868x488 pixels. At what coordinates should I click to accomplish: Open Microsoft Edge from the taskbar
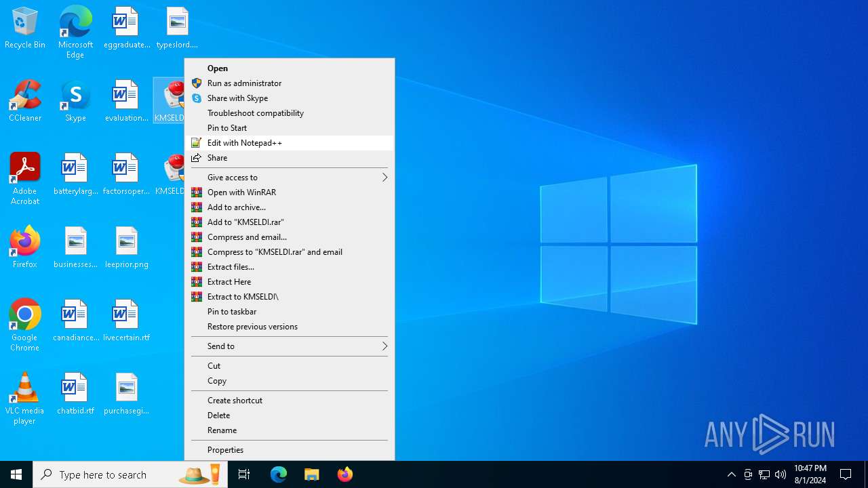click(279, 474)
